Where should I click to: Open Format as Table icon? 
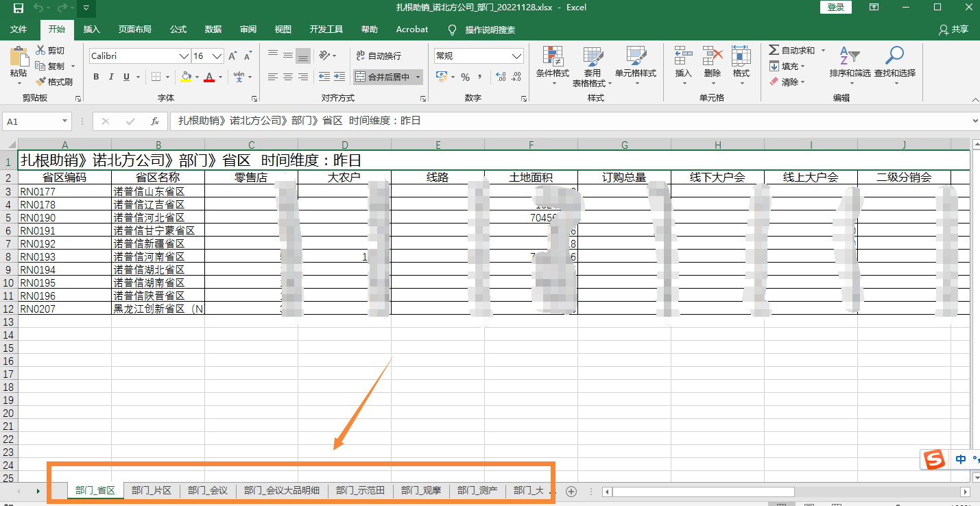point(593,56)
